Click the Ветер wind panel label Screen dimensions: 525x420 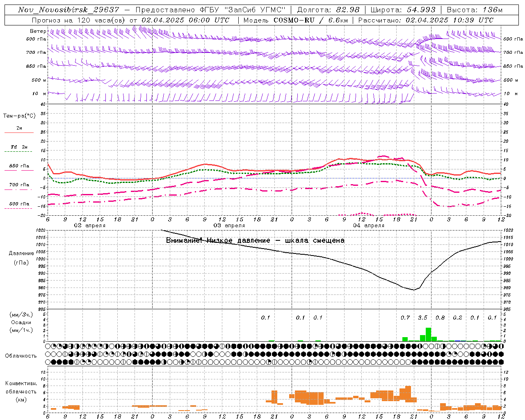pos(38,31)
